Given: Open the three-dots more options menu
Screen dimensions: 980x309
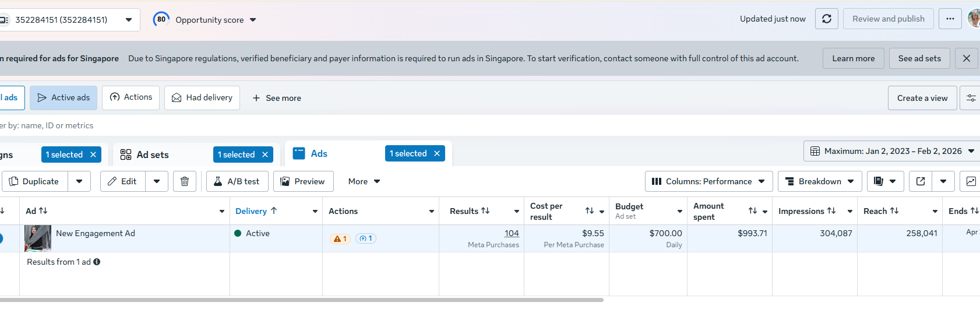Looking at the screenshot, I should pos(950,19).
